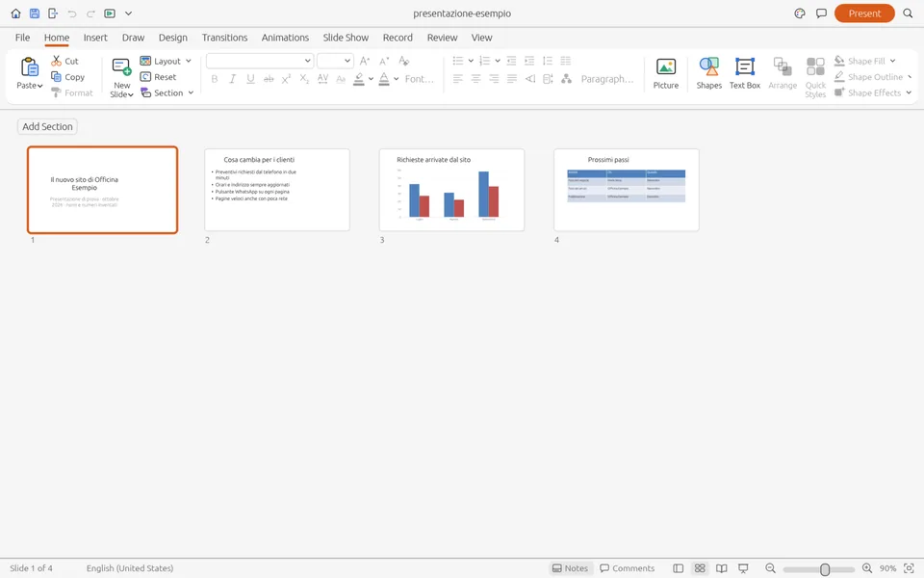Open the theme palette icon beside Present
This screenshot has height=578, width=924.
pos(800,13)
